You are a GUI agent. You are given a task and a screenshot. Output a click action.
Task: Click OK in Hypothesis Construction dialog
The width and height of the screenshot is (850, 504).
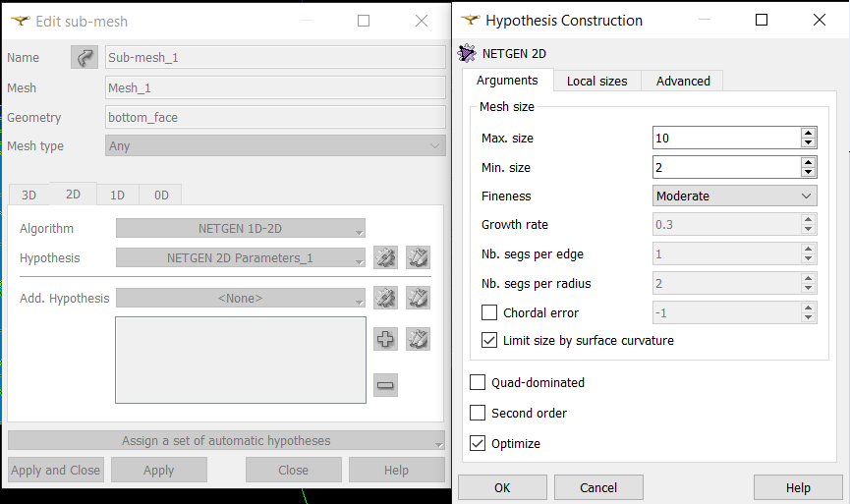point(502,487)
